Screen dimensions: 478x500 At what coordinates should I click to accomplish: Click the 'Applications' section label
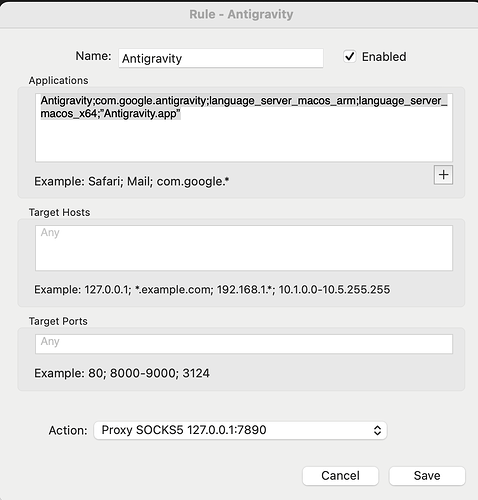tap(58, 80)
